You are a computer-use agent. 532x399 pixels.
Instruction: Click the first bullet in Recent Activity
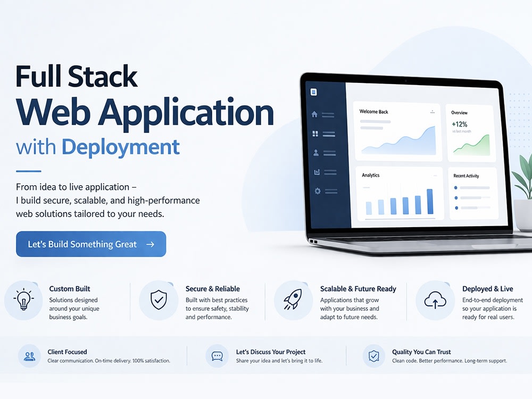tap(456, 188)
